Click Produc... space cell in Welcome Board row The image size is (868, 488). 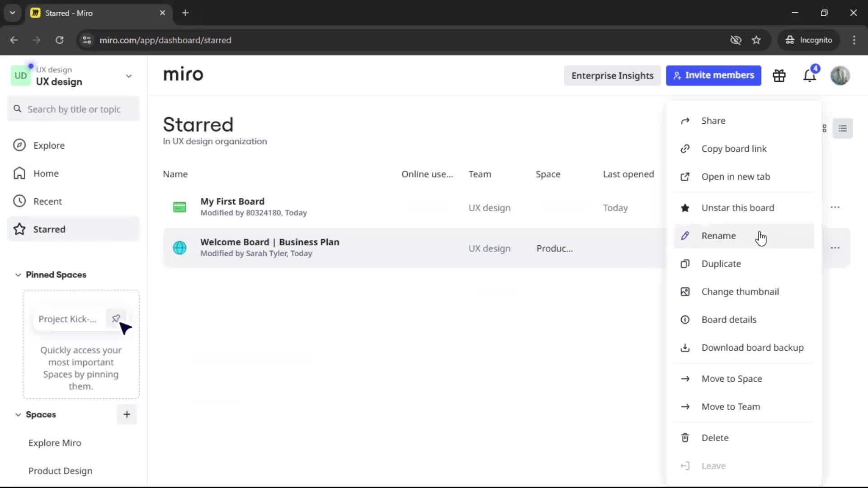coord(555,249)
